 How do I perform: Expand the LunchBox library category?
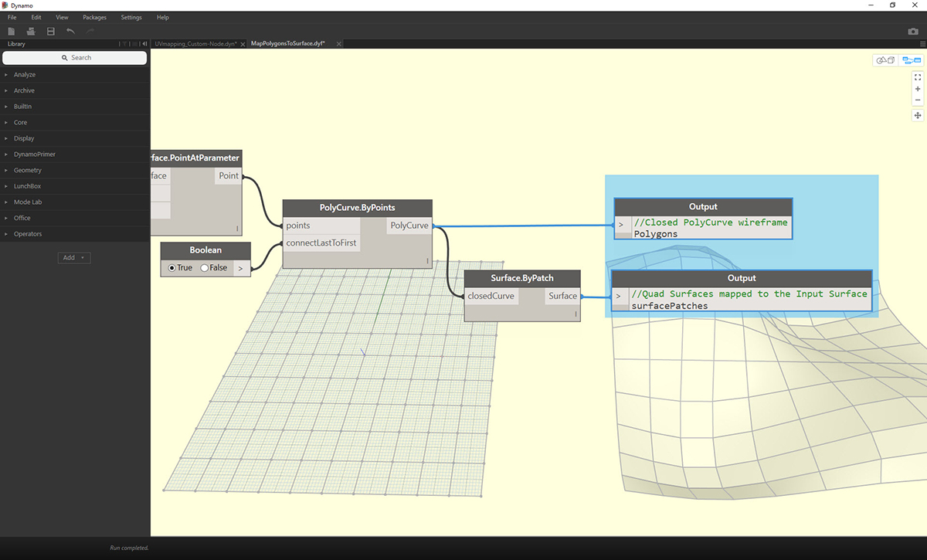click(x=28, y=186)
